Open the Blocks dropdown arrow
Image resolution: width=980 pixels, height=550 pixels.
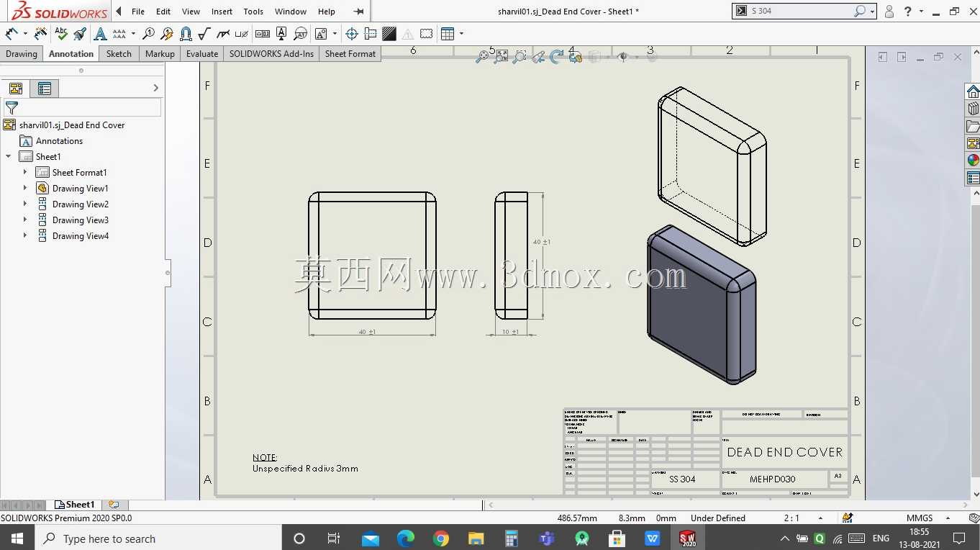click(335, 33)
